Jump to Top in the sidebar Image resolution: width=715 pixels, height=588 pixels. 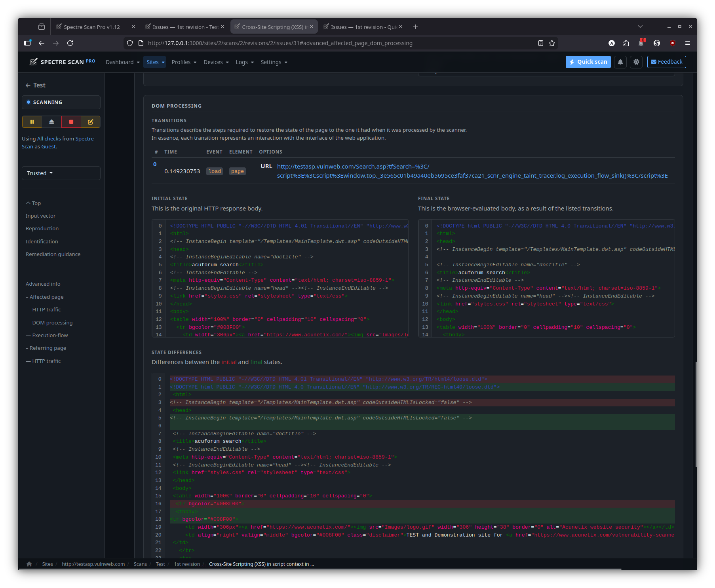[x=34, y=203]
